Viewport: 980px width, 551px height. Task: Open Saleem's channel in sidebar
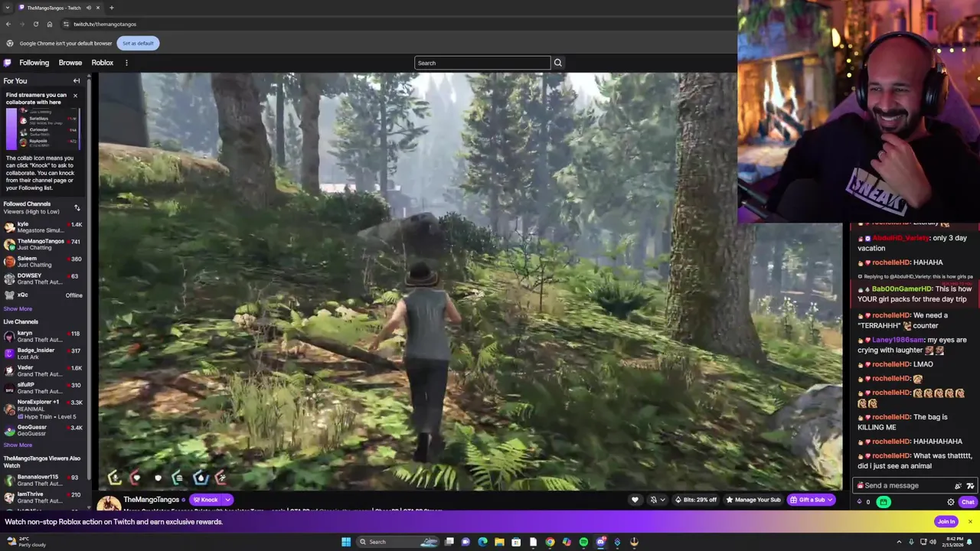tap(43, 262)
